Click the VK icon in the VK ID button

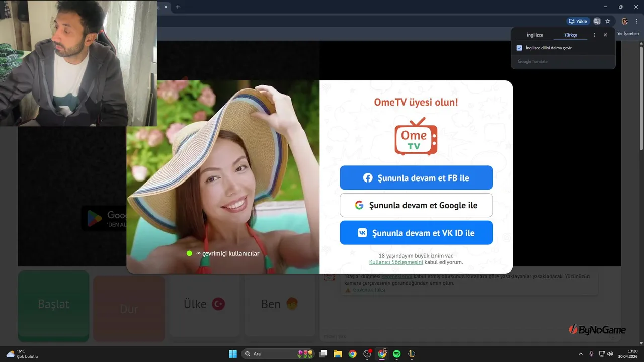tap(362, 233)
